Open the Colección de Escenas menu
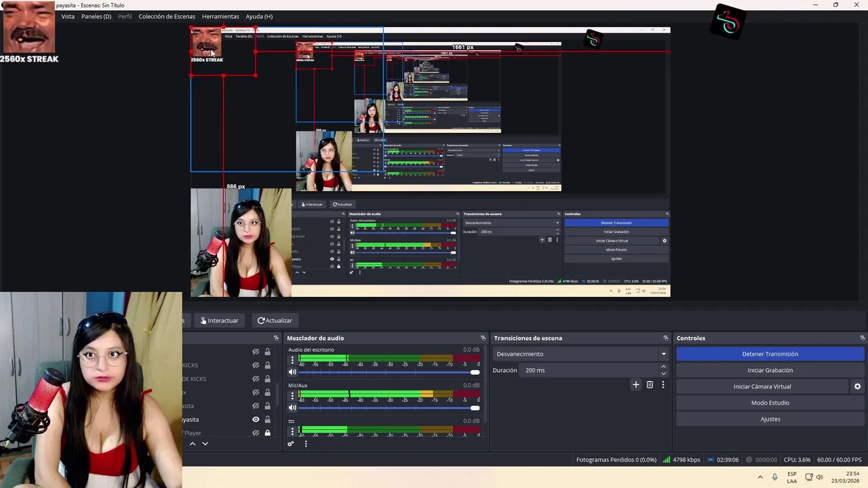Screen dimensions: 868x488 167,16
